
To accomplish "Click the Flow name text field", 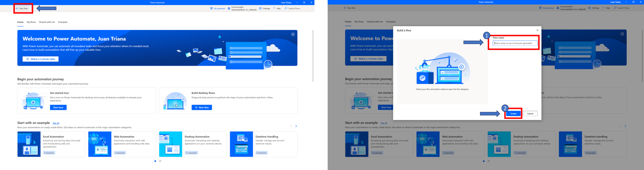I will coord(515,43).
